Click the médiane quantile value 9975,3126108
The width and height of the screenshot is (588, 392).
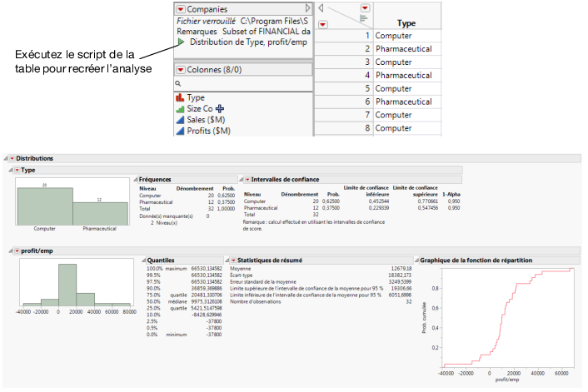pyautogui.click(x=207, y=301)
